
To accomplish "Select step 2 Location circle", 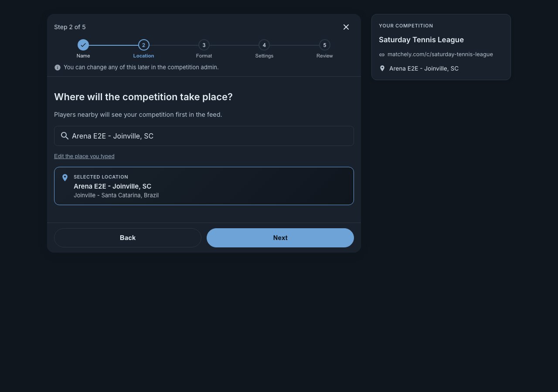I will click(x=144, y=45).
